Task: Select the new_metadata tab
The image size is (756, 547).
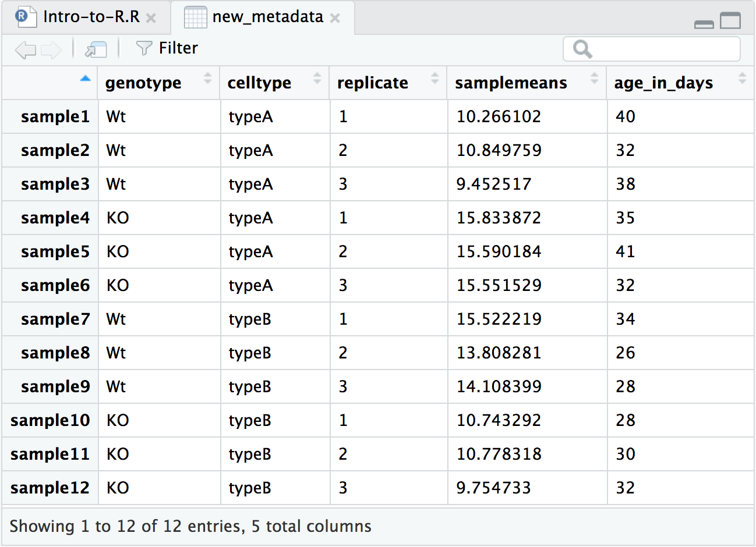Action: pos(267,17)
